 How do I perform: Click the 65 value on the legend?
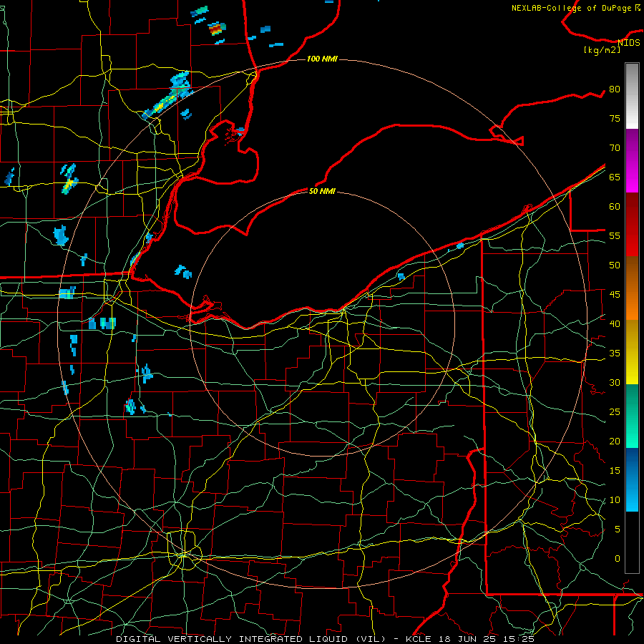(615, 177)
